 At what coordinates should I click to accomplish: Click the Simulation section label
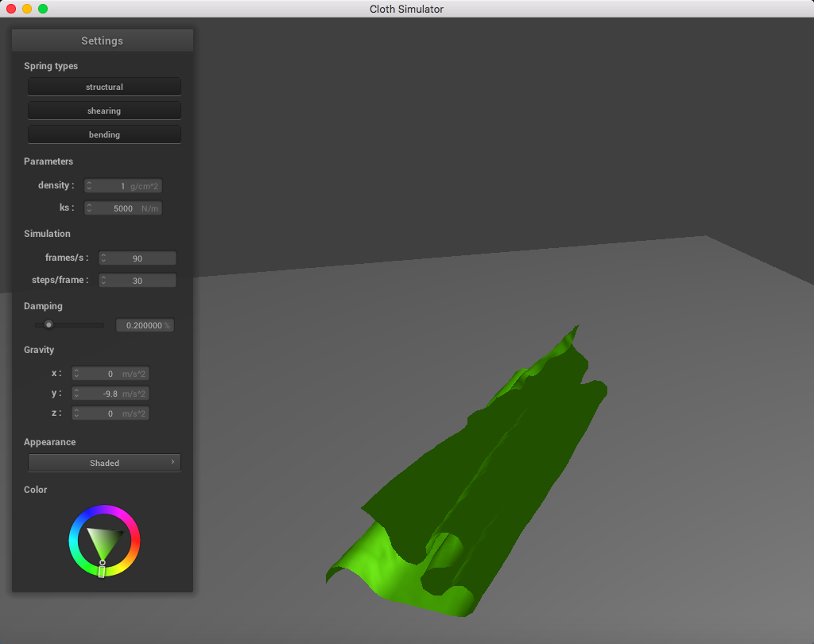click(47, 234)
